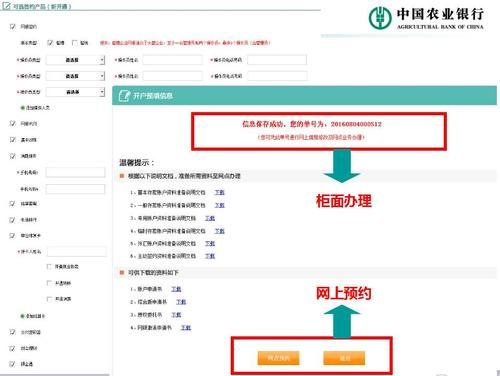Open the third 请选择 operator type dropdown
Viewport: 500px width, 376px height.
click(75, 92)
